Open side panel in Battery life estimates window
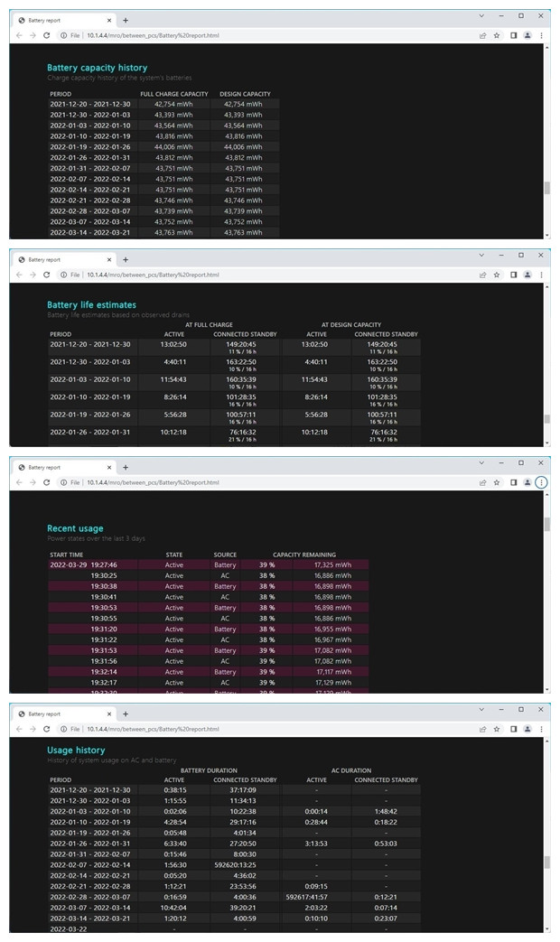This screenshot has width=560, height=942. pos(513,275)
